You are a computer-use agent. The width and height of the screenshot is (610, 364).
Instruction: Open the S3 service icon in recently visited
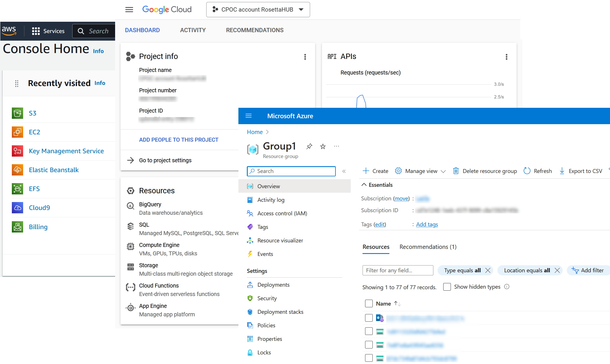(17, 113)
